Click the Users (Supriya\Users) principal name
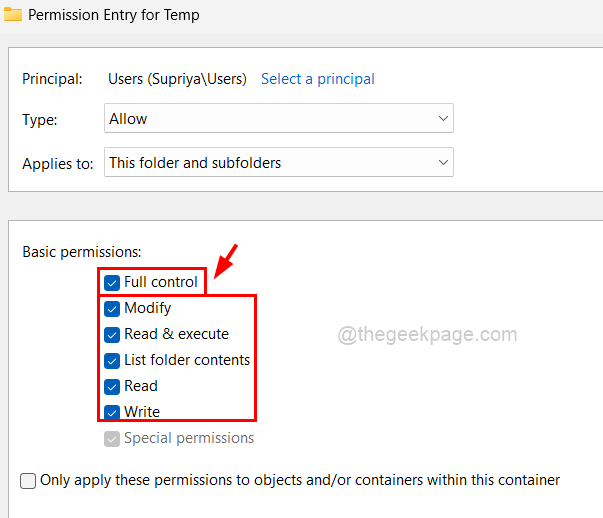 [177, 79]
